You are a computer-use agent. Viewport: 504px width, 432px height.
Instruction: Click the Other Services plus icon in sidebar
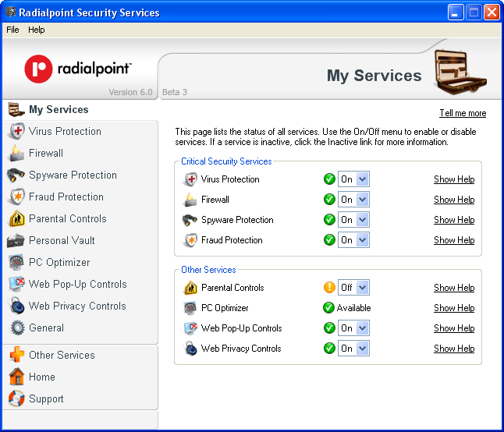click(17, 355)
